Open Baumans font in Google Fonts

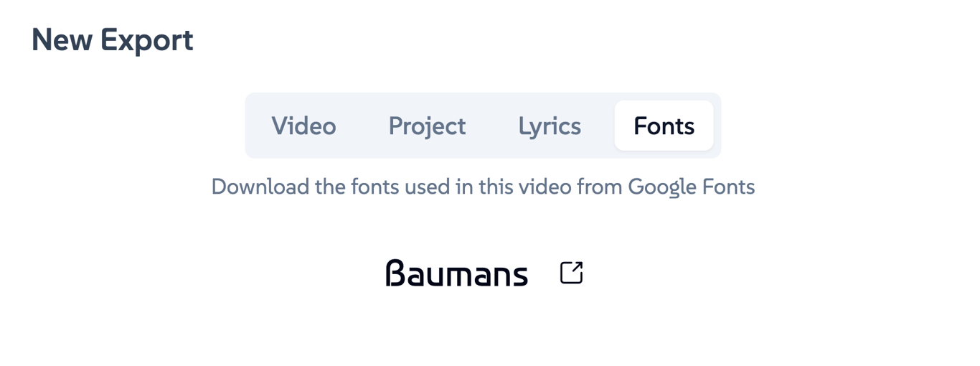tap(571, 273)
